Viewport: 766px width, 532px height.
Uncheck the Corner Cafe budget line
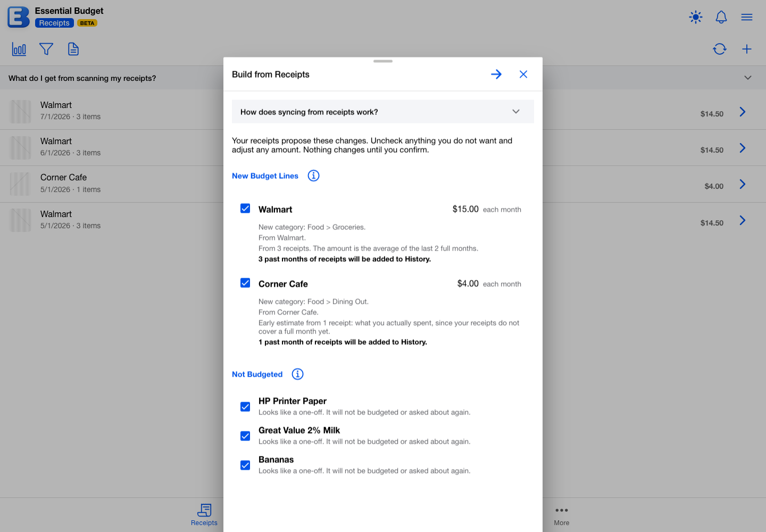pyautogui.click(x=245, y=283)
